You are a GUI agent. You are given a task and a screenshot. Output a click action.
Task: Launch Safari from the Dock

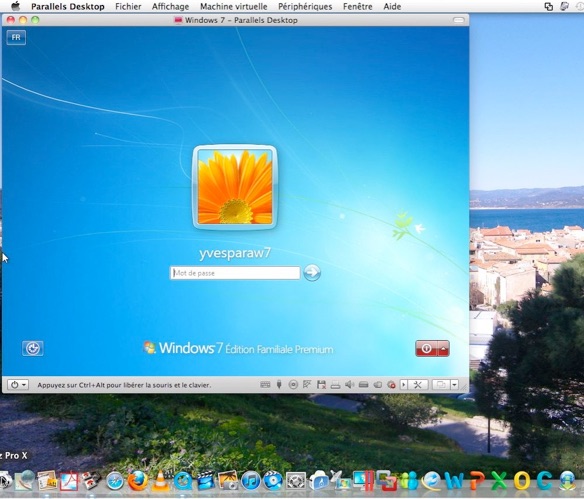pos(115,481)
